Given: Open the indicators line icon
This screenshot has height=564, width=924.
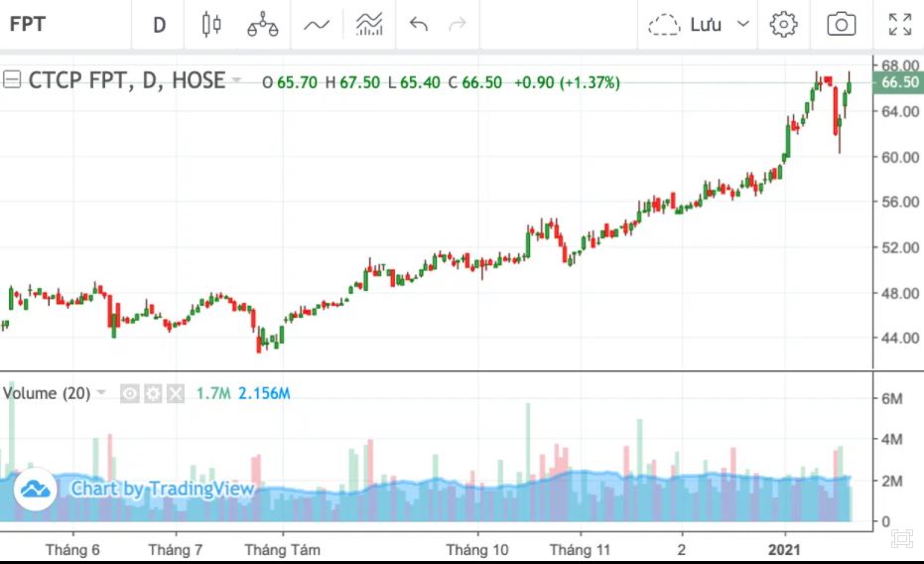Looking at the screenshot, I should pyautogui.click(x=316, y=25).
